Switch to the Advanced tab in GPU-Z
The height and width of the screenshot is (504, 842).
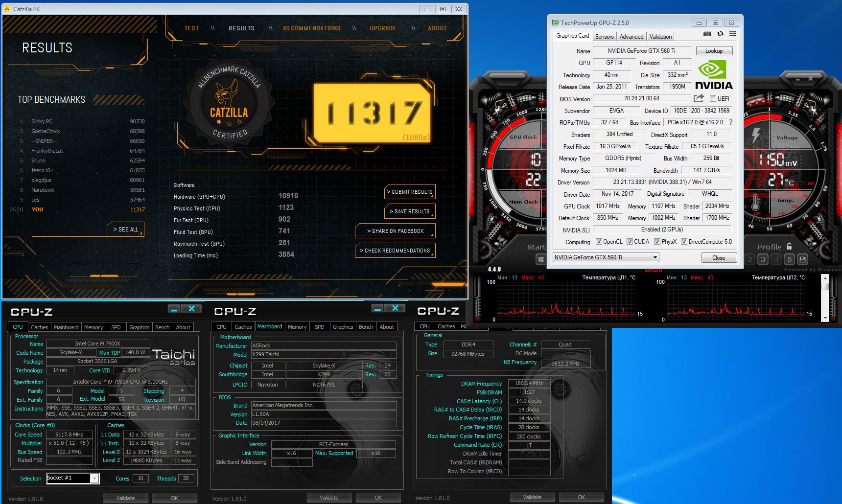[x=631, y=37]
